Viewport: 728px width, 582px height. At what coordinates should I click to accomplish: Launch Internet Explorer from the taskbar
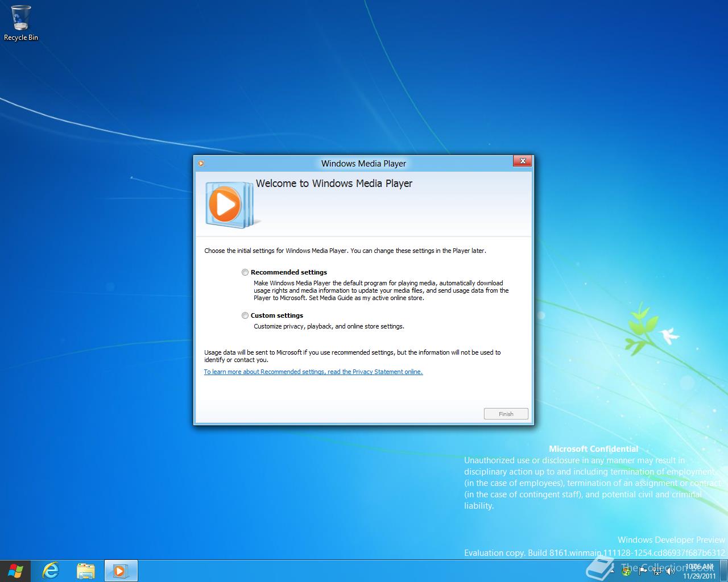(x=51, y=571)
